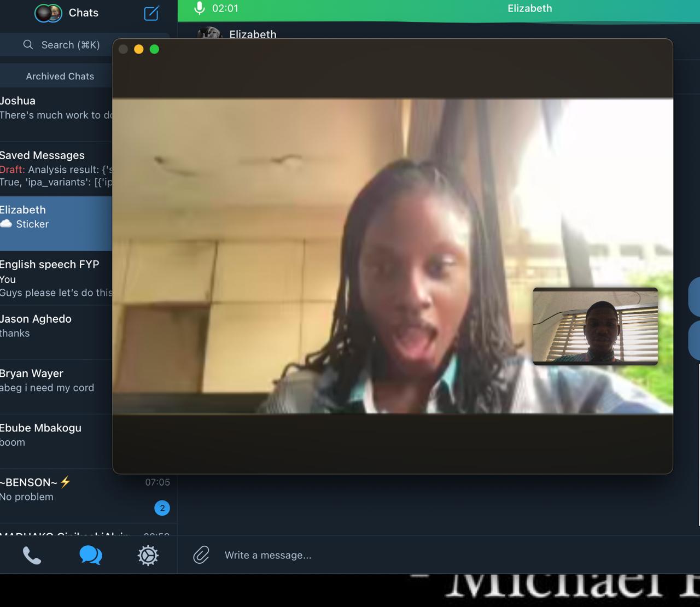Select the Elizabeth chat in the list
The width and height of the screenshot is (700, 607).
56,224
